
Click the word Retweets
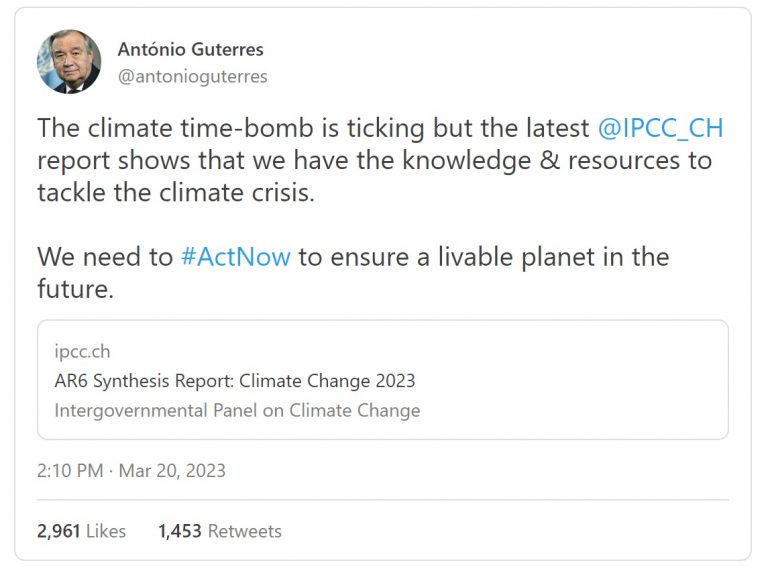[245, 531]
